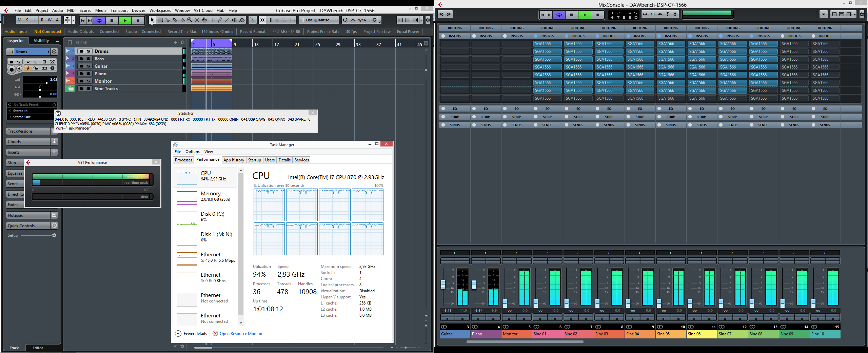Switch to the Visibility tab
This screenshot has height=353, width=868.
coord(41,41)
